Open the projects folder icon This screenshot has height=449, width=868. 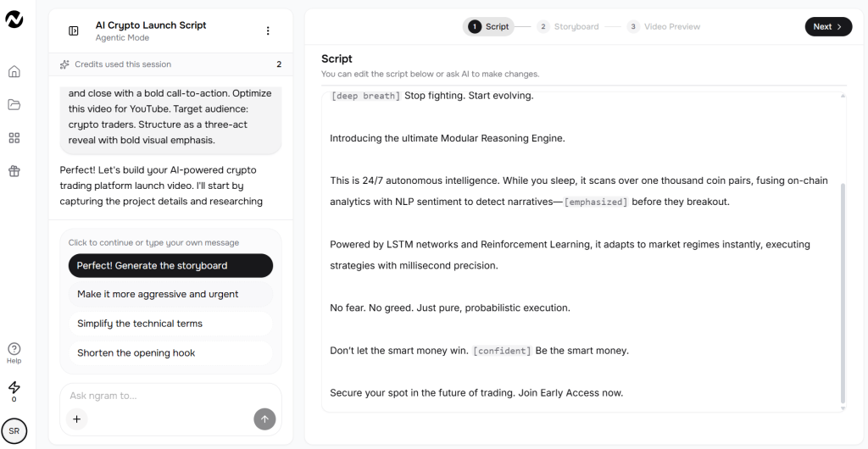[x=14, y=104]
